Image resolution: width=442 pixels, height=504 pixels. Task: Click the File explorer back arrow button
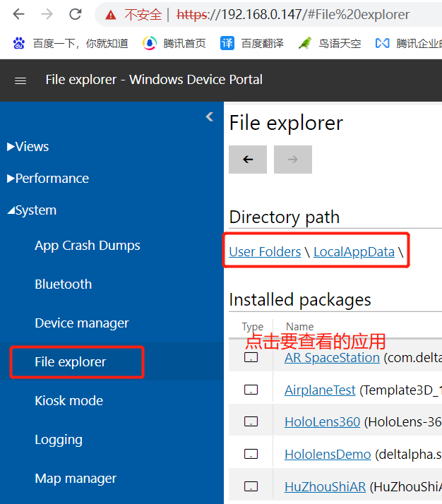coord(248,160)
